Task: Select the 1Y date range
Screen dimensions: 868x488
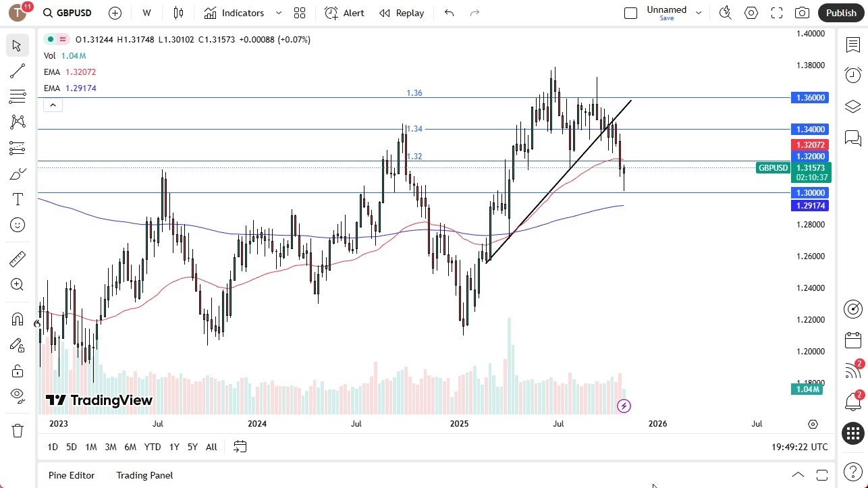Action: [173, 447]
